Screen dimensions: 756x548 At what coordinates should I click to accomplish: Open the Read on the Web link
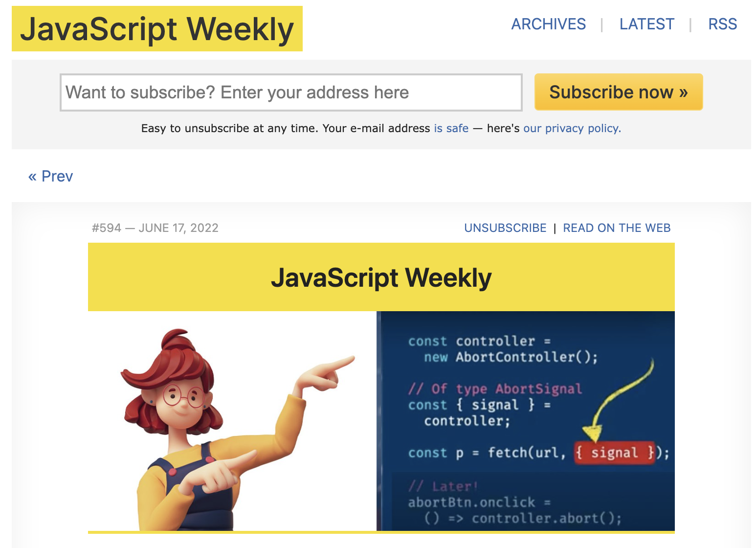617,228
